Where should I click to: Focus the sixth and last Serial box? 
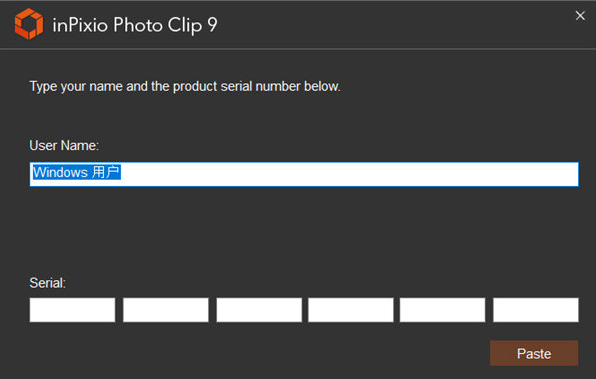[536, 310]
